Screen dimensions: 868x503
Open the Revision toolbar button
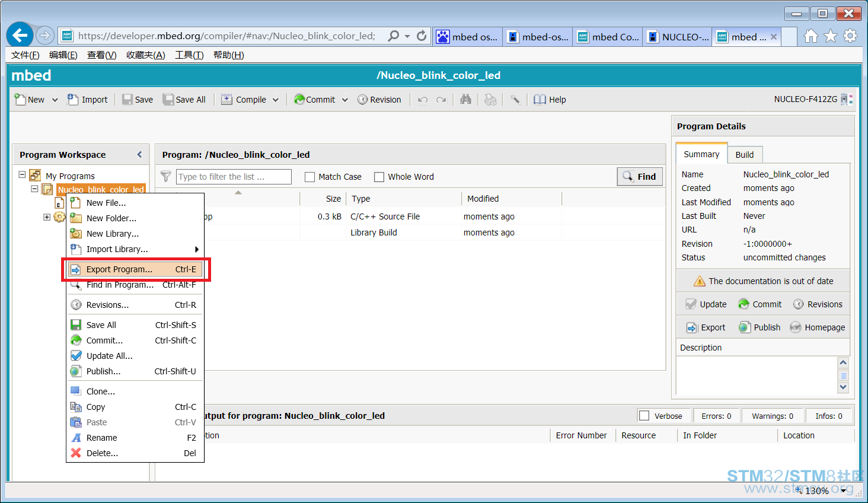point(379,100)
